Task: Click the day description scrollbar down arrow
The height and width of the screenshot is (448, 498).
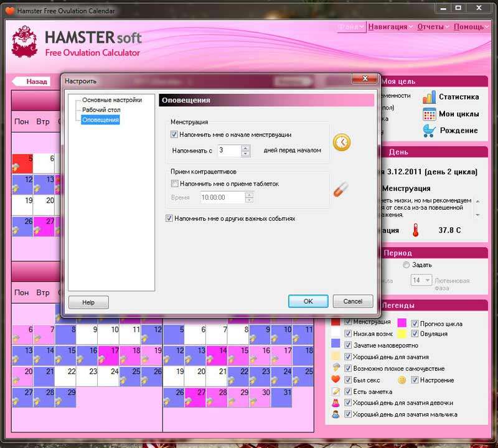Action: (477, 215)
